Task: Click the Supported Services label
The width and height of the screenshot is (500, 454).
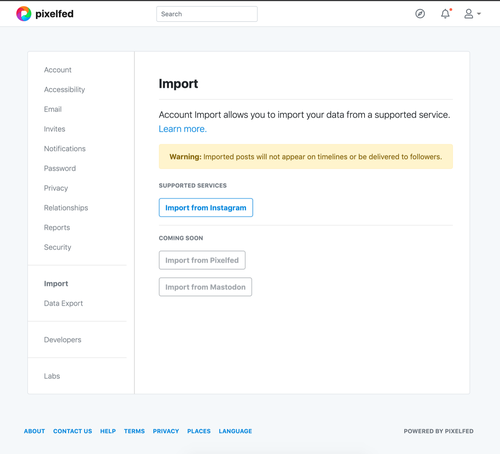Action: click(193, 185)
